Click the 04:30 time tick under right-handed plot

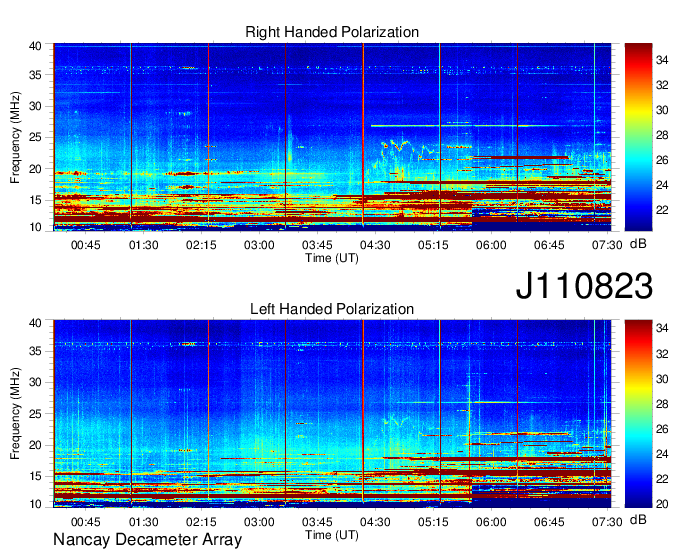pos(375,245)
